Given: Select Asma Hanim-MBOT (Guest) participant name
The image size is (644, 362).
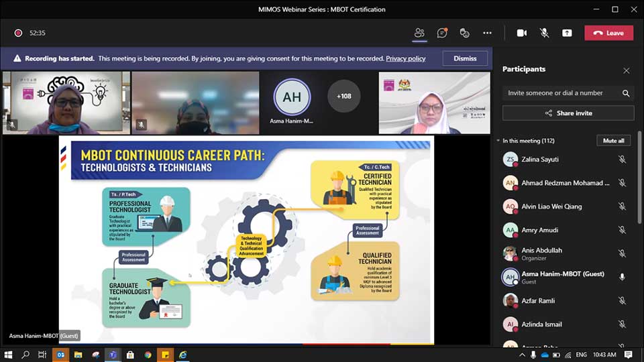Looking at the screenshot, I should tap(563, 274).
